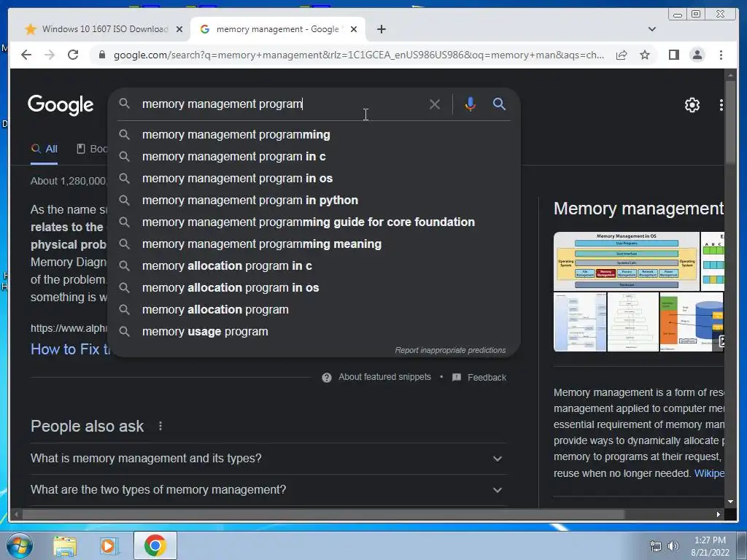Image resolution: width=747 pixels, height=560 pixels.
Task: Click "Report inappropriate predictions" link
Action: click(450, 351)
